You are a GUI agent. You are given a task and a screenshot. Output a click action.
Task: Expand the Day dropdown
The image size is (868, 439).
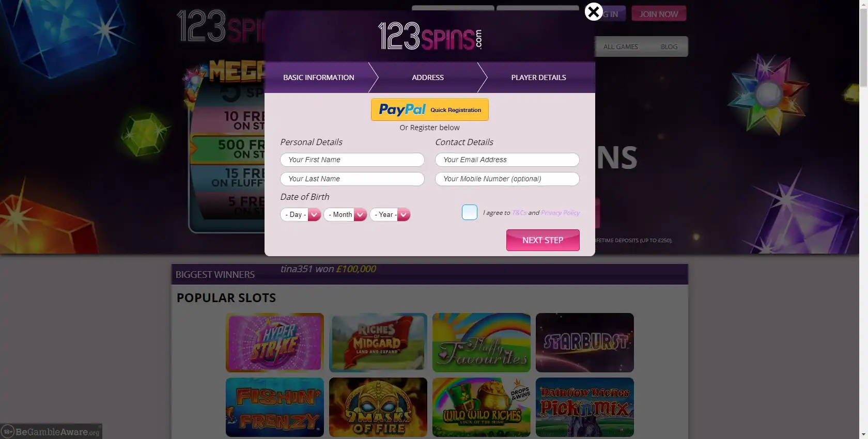(301, 214)
